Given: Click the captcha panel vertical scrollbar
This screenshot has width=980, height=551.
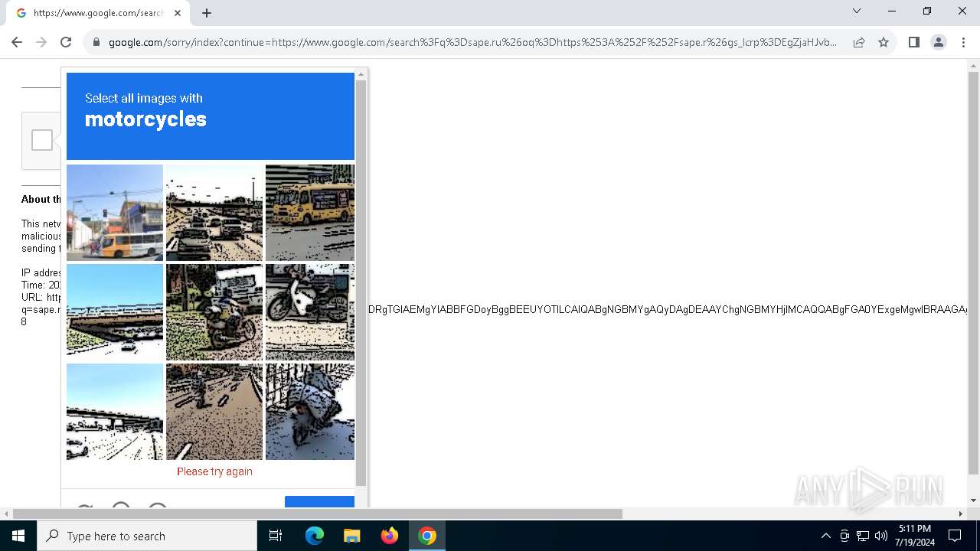Looking at the screenshot, I should pos(361,283).
